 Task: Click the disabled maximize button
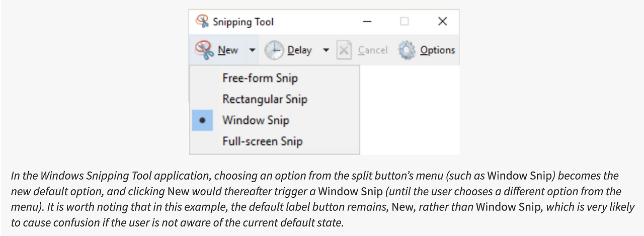(x=405, y=21)
